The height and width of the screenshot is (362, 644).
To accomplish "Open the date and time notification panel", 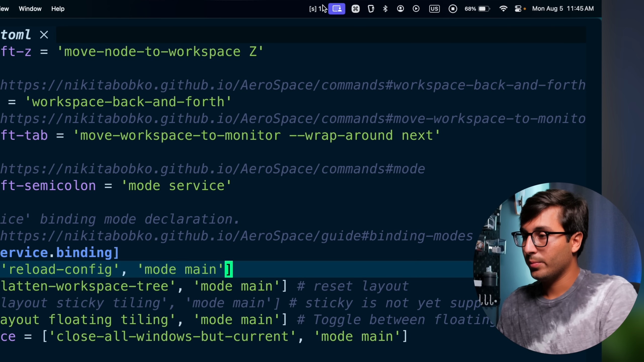I will 562,9.
